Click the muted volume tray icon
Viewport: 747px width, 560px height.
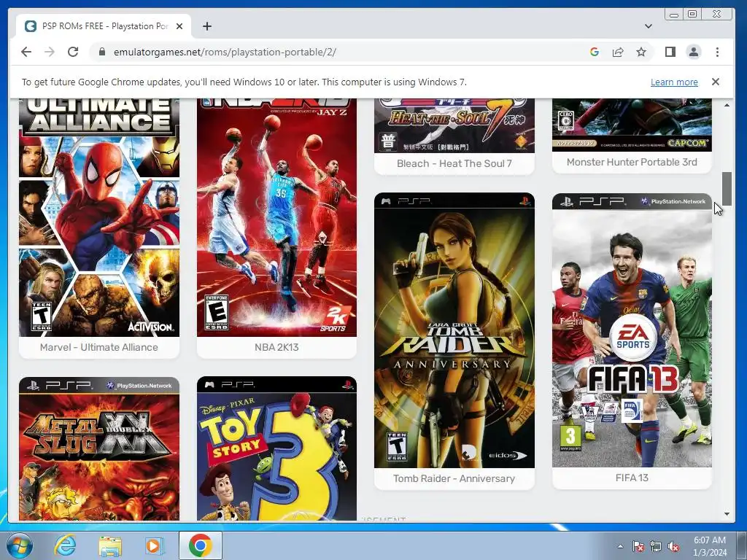[x=673, y=547]
